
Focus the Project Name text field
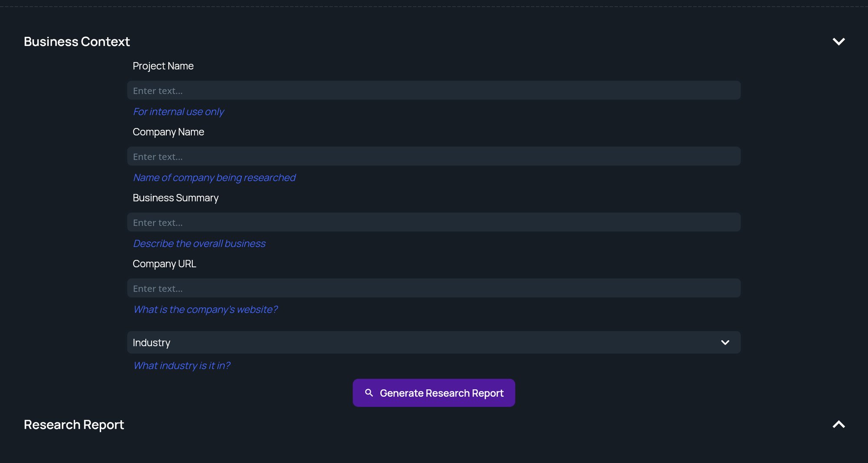(x=434, y=90)
